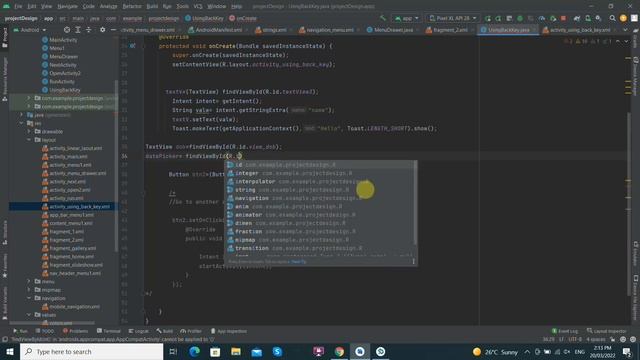Expand the mipmap folder

tap(29, 290)
